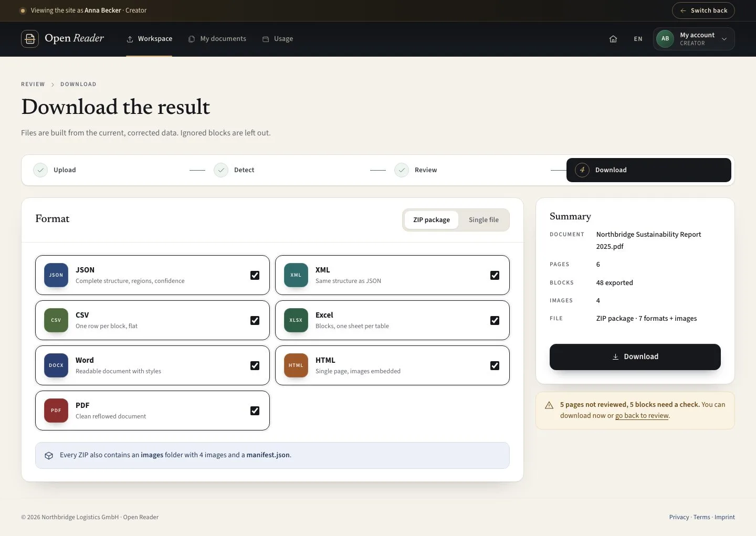Uncheck the PDF format checkbox
This screenshot has height=536, width=756.
(x=255, y=411)
